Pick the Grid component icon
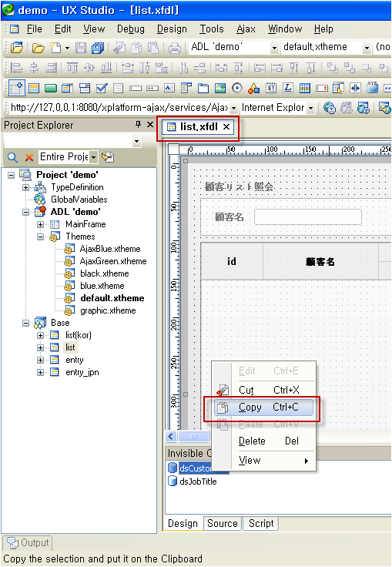 coord(305,88)
